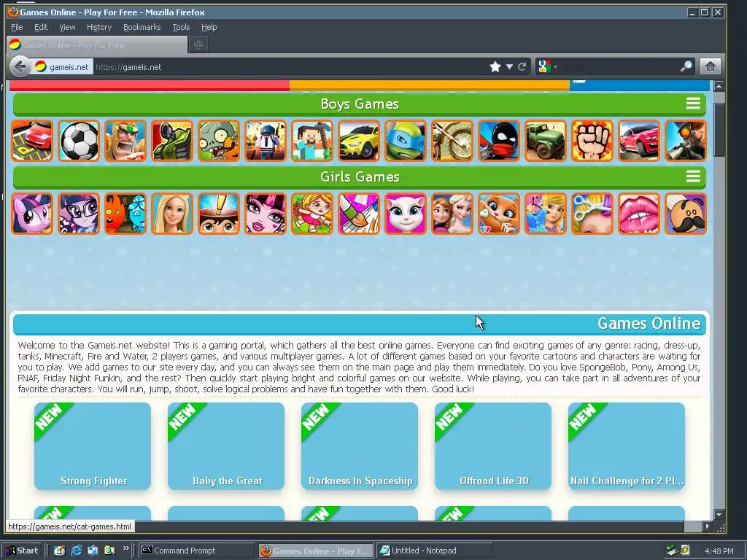Open the orange kitten game icon
Image resolution: width=747 pixels, height=560 pixels.
click(x=499, y=214)
